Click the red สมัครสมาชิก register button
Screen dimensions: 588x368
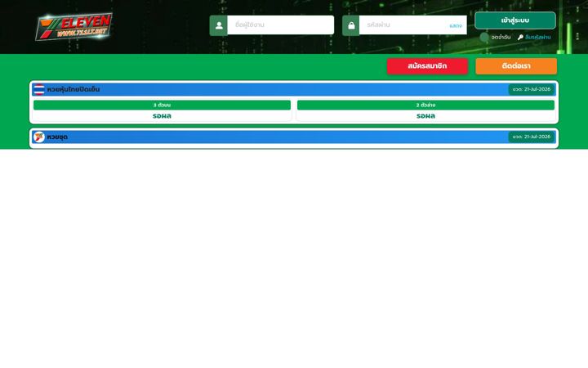point(427,66)
